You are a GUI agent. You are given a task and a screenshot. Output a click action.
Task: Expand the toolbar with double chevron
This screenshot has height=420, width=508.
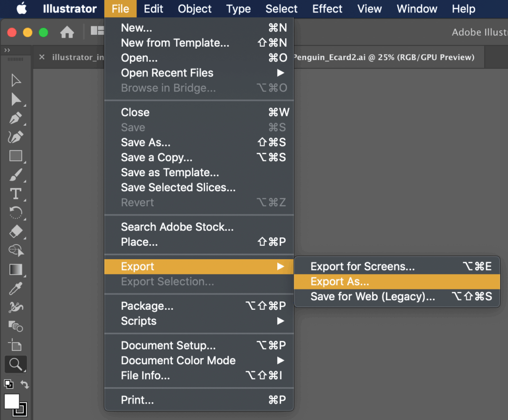(x=7, y=50)
